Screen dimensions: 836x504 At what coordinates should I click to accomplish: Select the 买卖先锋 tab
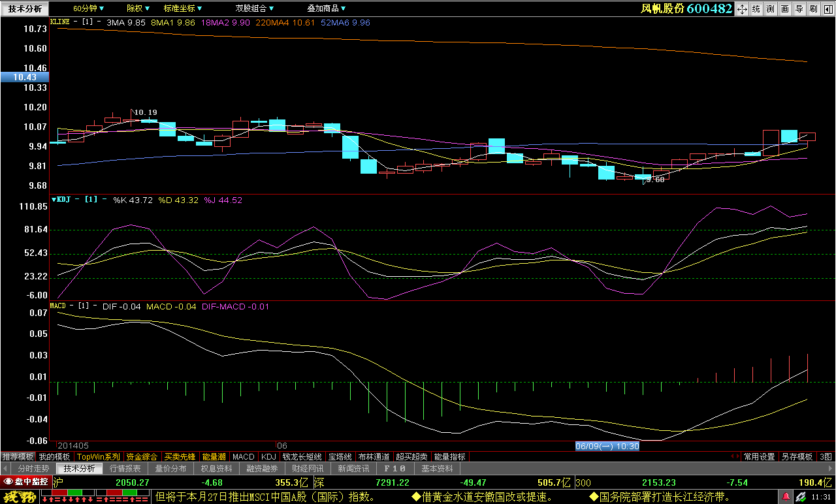tap(180, 457)
